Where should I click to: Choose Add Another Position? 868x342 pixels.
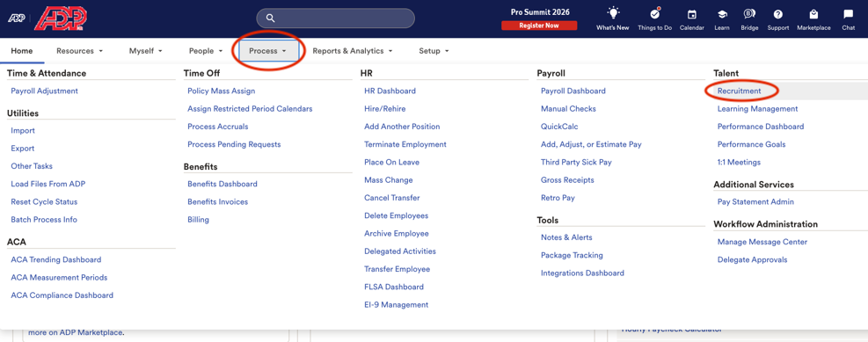[x=402, y=127]
